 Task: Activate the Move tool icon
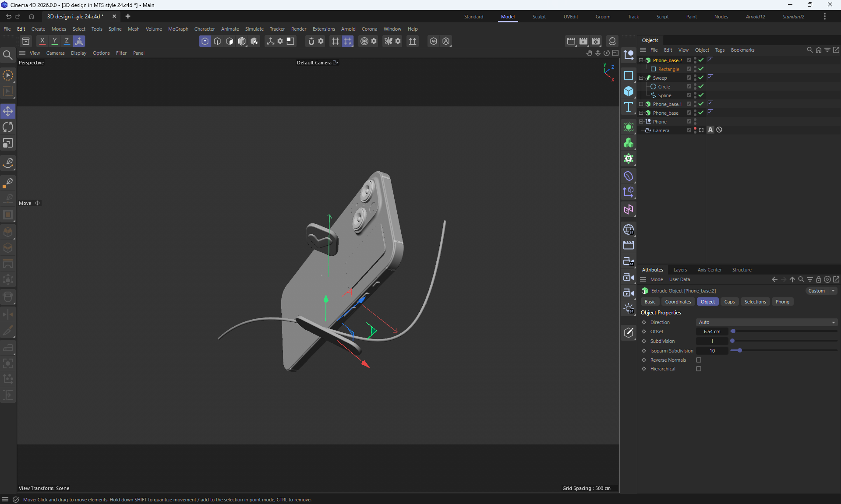click(x=8, y=111)
